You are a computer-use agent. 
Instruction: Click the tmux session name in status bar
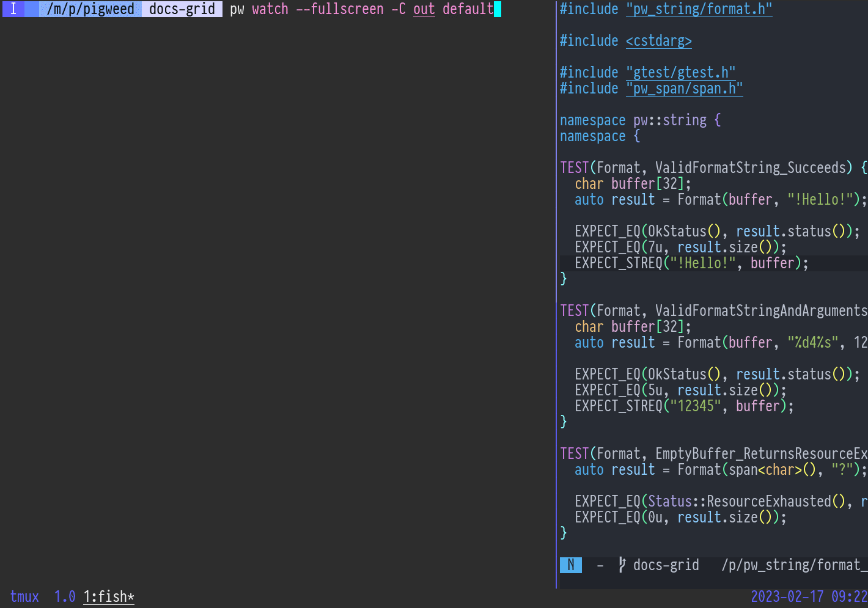tap(24, 597)
